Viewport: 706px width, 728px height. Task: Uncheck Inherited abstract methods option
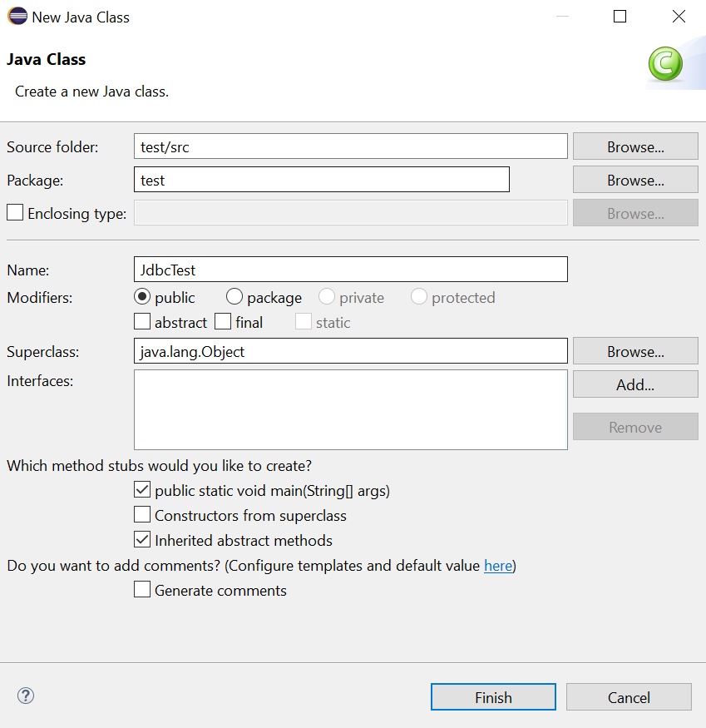click(x=142, y=540)
